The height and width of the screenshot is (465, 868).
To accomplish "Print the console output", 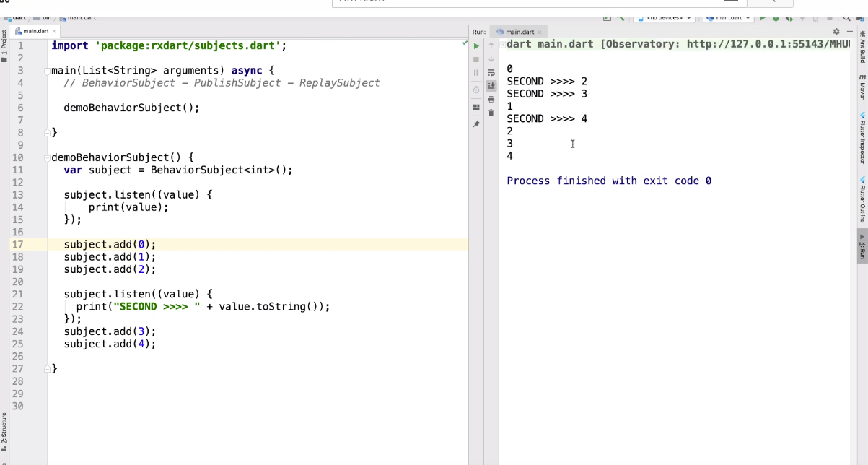I will point(491,99).
